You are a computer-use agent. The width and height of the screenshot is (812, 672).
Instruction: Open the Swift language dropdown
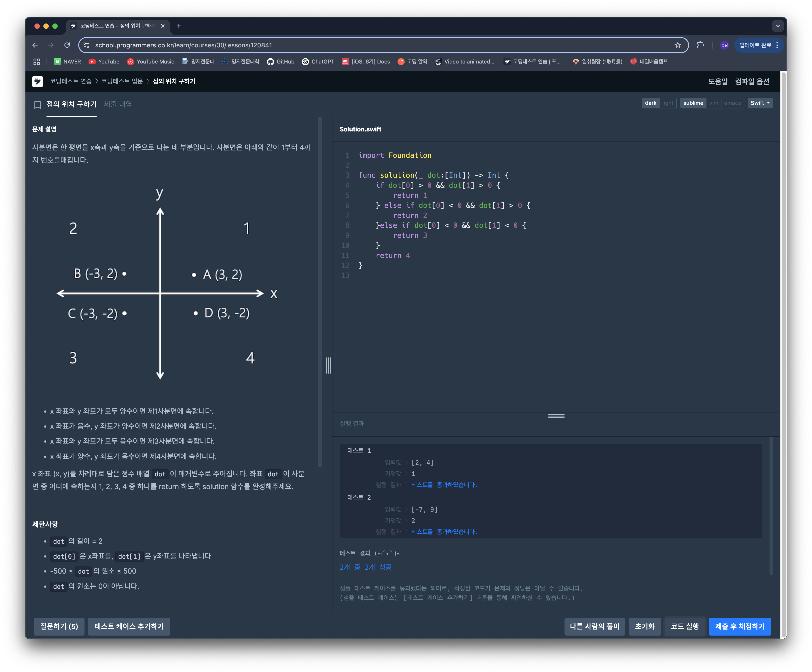pos(760,103)
